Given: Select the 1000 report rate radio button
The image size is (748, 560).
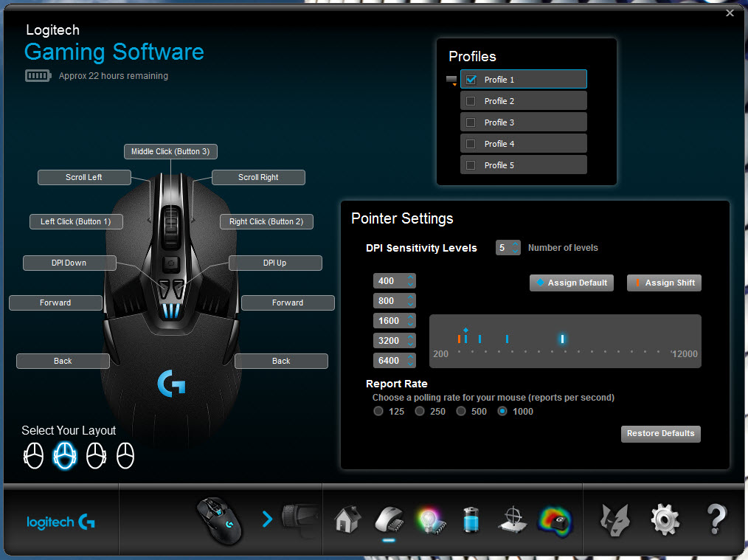Looking at the screenshot, I should coord(502,411).
